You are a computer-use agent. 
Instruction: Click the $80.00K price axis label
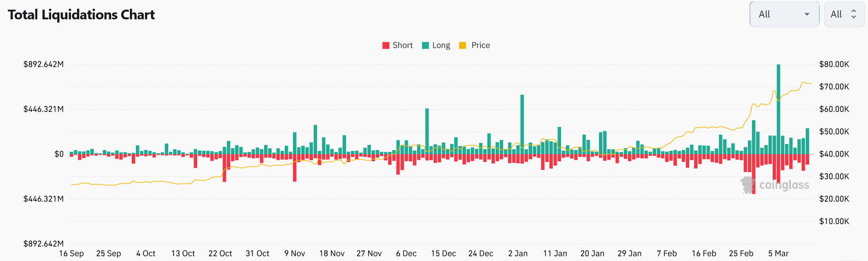(x=834, y=64)
